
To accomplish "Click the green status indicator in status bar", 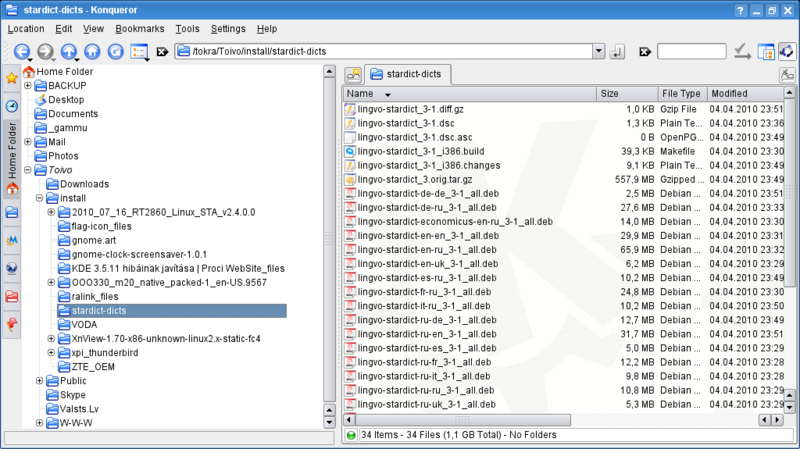I will 351,435.
